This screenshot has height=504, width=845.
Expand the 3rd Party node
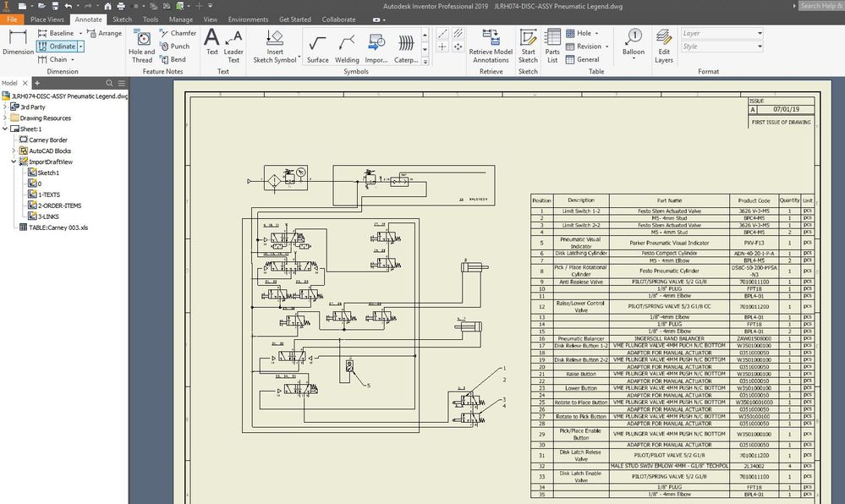[x=5, y=107]
